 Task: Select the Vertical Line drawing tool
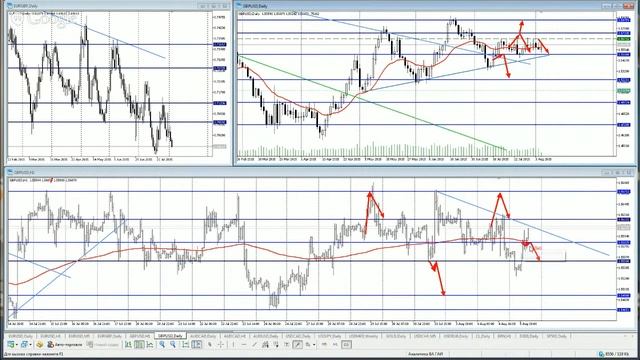tap(233, 344)
